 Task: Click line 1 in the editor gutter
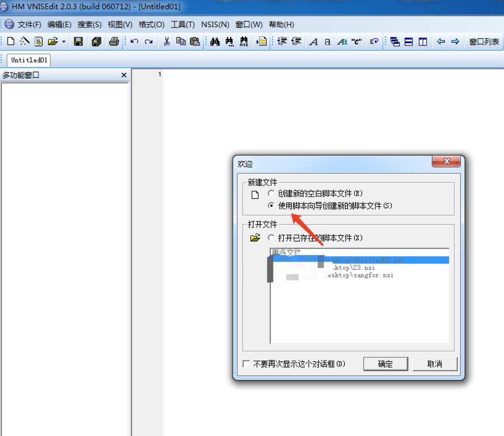(x=159, y=74)
